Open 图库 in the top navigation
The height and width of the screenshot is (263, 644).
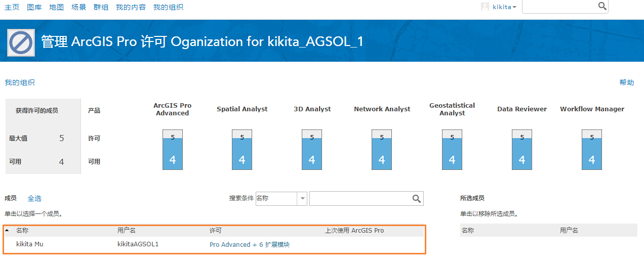pyautogui.click(x=34, y=7)
